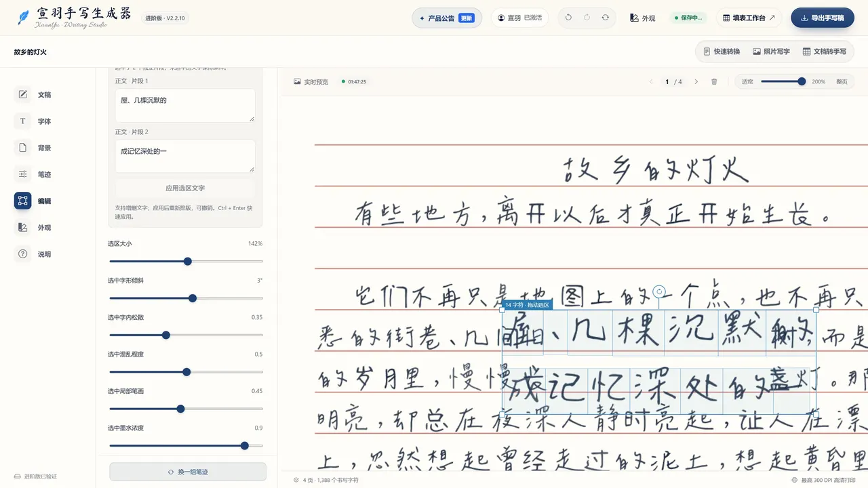Viewport: 868px width, 488px height.
Task: Choose the 文档转手写 mode
Action: click(x=825, y=52)
